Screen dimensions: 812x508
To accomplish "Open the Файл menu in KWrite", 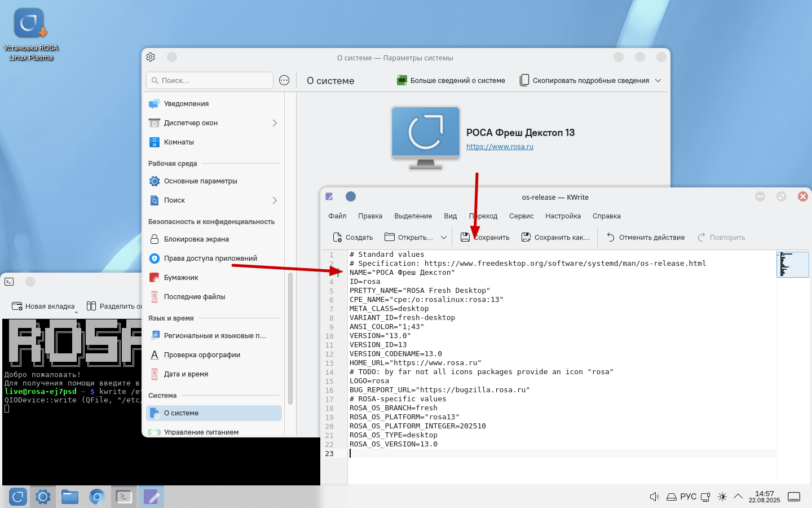I will (337, 216).
